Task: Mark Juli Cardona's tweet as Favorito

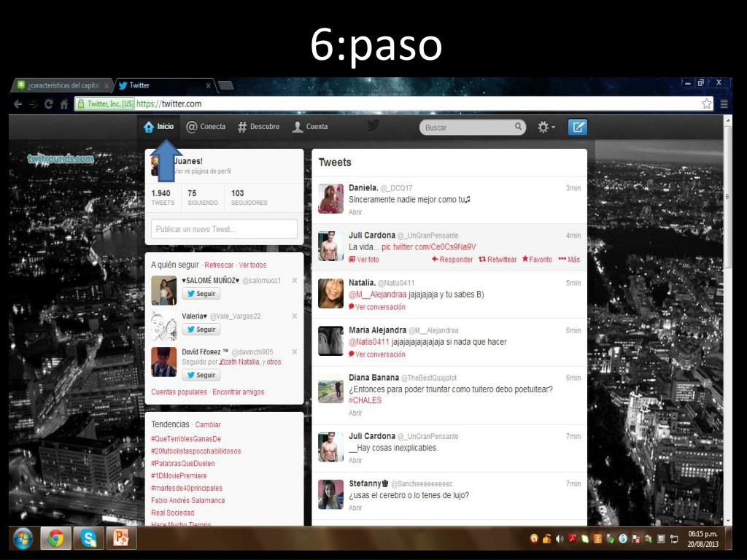Action: (x=537, y=260)
